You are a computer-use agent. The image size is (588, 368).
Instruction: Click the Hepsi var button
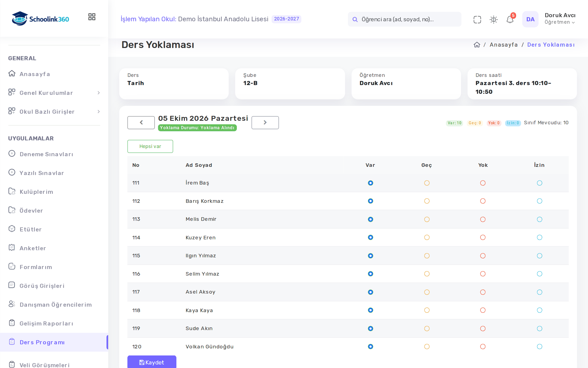[x=150, y=146]
